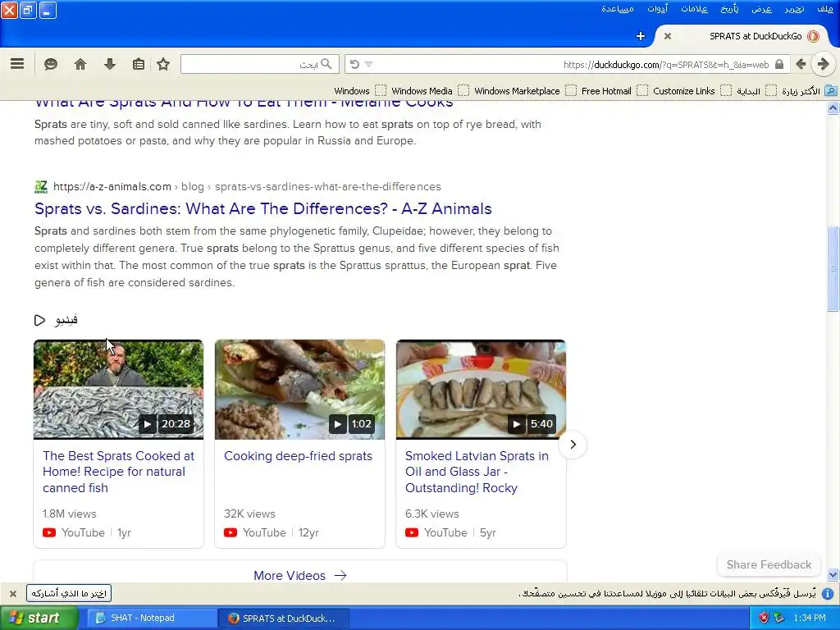The height and width of the screenshot is (630, 840).
Task: Open the Windows Media bookmark
Action: 430,91
